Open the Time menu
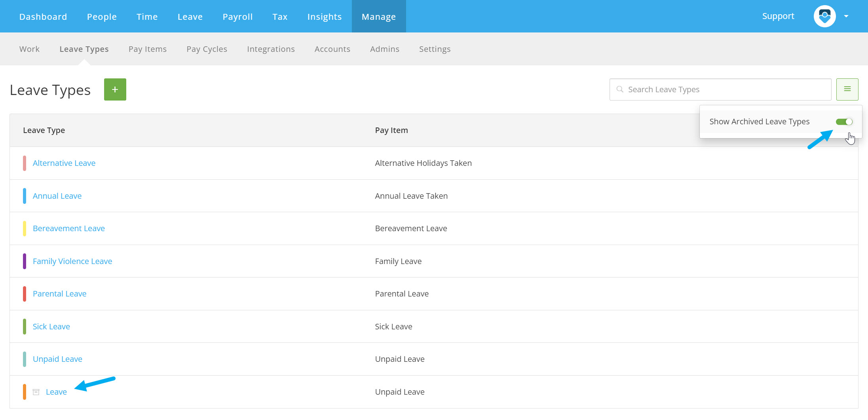Viewport: 868px width, 420px height. [x=147, y=17]
